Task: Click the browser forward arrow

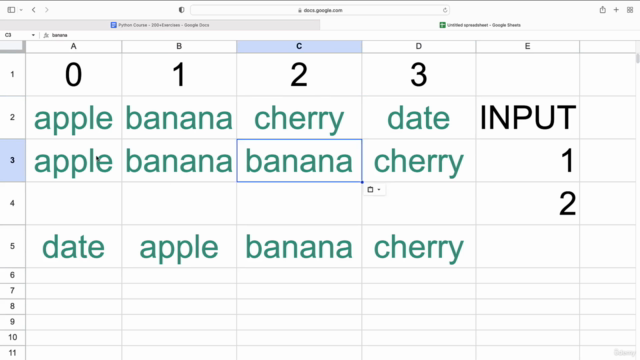Action: [47, 10]
